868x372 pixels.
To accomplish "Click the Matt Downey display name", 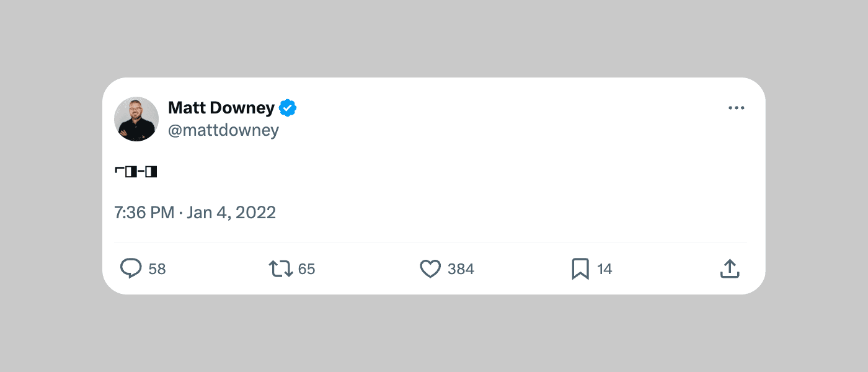I will click(x=221, y=108).
